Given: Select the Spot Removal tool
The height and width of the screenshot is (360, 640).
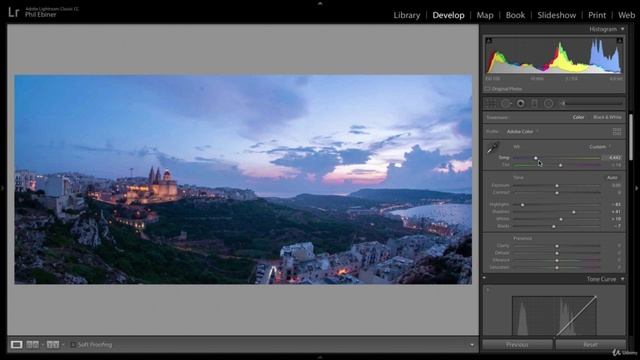Looking at the screenshot, I should coord(506,104).
